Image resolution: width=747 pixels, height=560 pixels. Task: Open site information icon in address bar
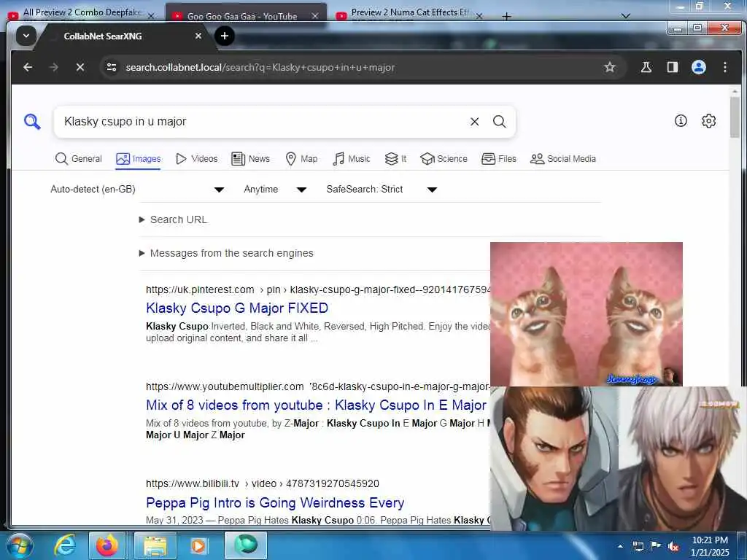112,67
